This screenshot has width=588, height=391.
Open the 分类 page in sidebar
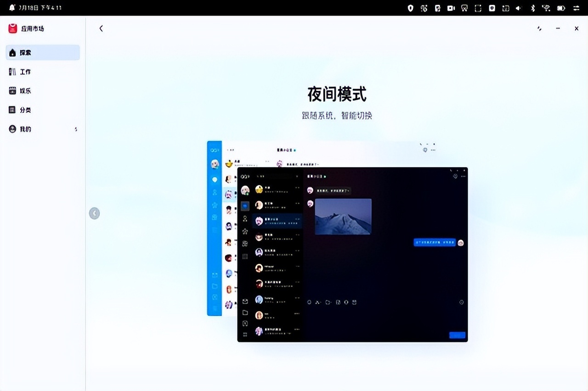pos(43,110)
